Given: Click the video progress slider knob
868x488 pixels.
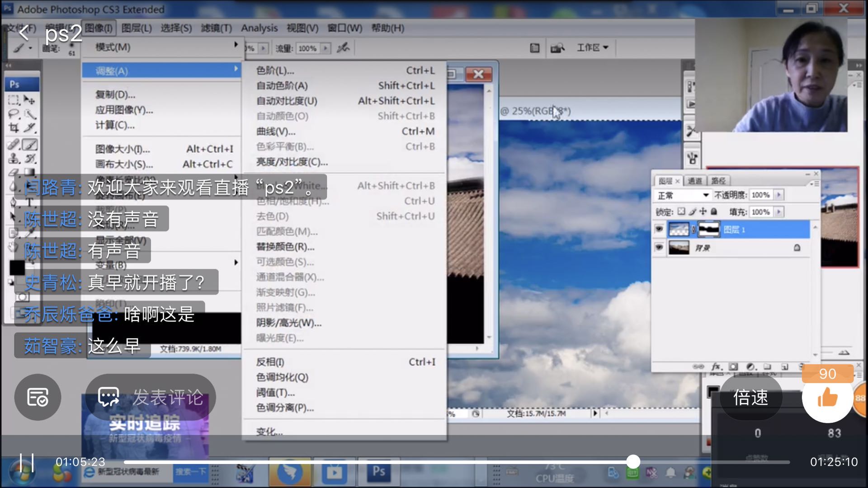Looking at the screenshot, I should (x=633, y=461).
